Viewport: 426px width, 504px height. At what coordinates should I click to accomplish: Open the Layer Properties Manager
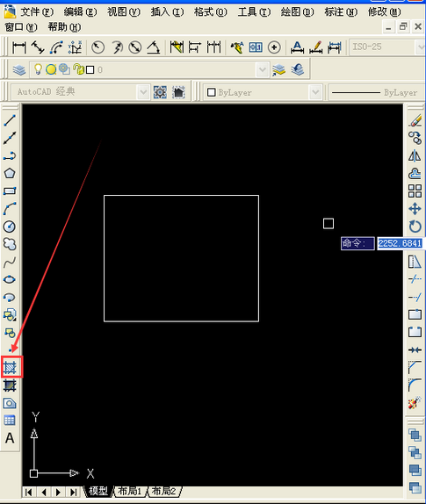click(x=19, y=69)
